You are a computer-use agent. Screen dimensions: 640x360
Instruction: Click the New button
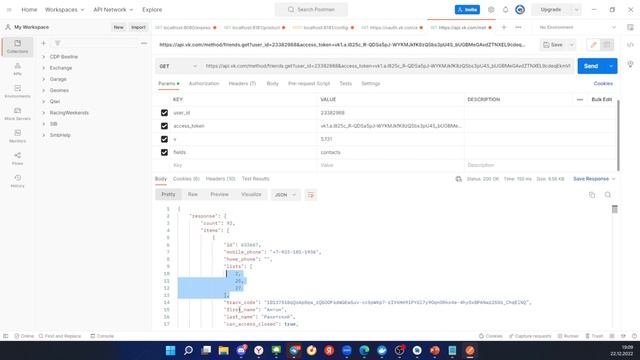[118, 27]
